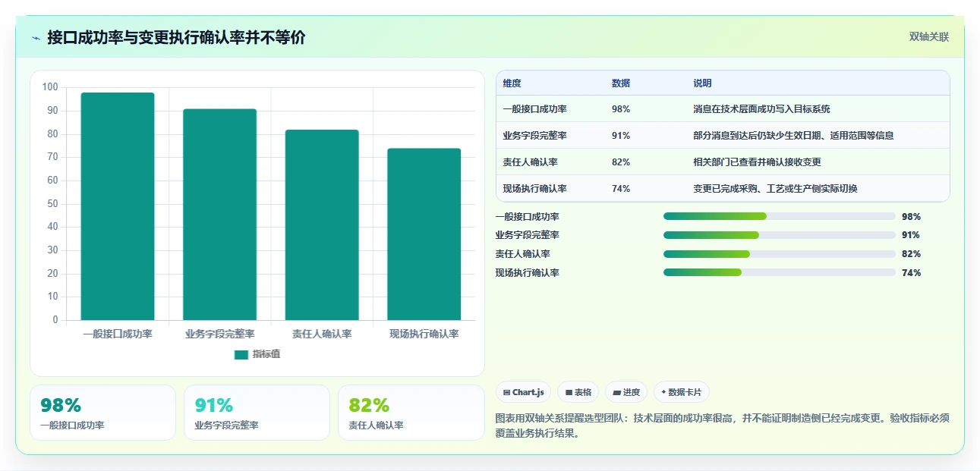Click the 指标值 legend text
Viewport: 980px width, 471px height.
click(x=266, y=354)
